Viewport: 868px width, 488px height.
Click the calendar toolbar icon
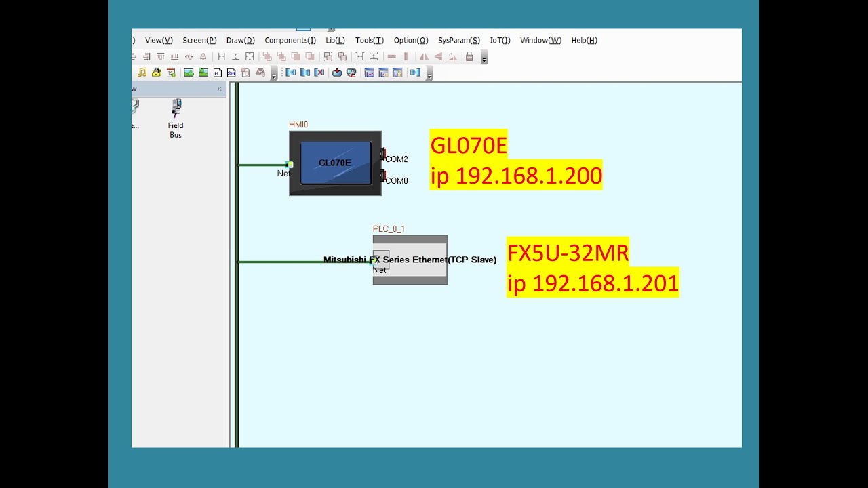(x=171, y=73)
